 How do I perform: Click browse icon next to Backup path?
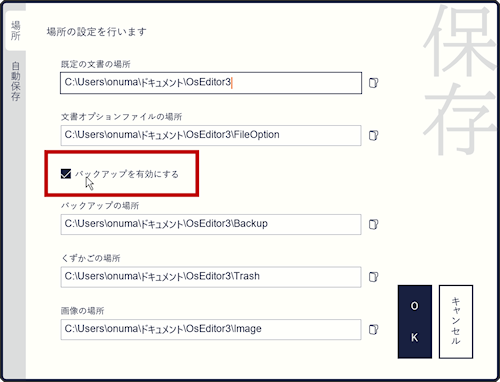point(373,224)
